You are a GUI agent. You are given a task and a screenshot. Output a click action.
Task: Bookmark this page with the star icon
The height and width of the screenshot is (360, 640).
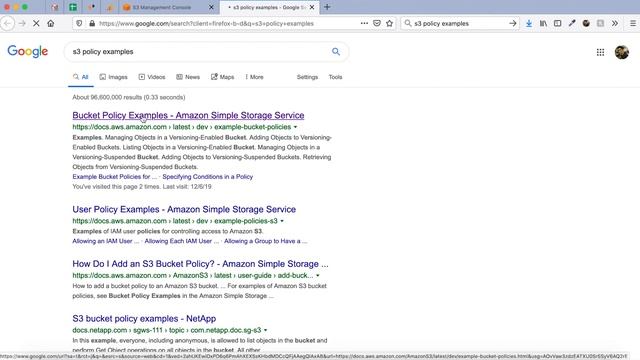pos(389,23)
